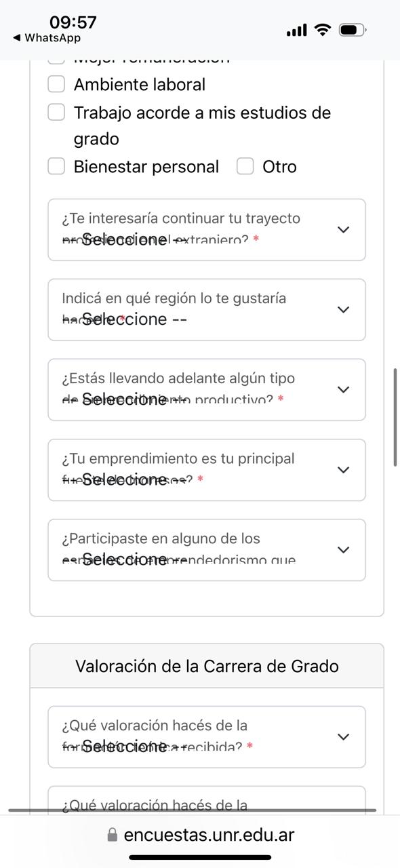Expand the 'Indicá en qué región' dropdown
The image size is (400, 868).
click(207, 310)
